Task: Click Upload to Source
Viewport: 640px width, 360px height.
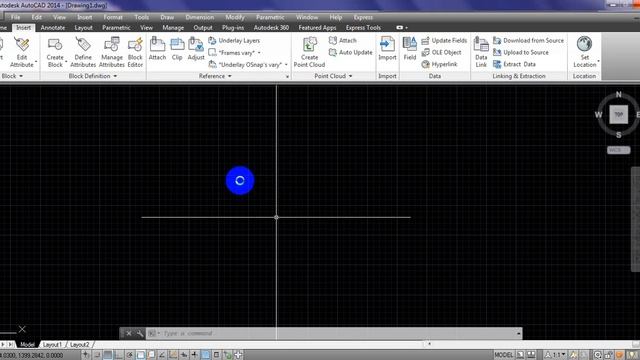Action: click(x=521, y=52)
